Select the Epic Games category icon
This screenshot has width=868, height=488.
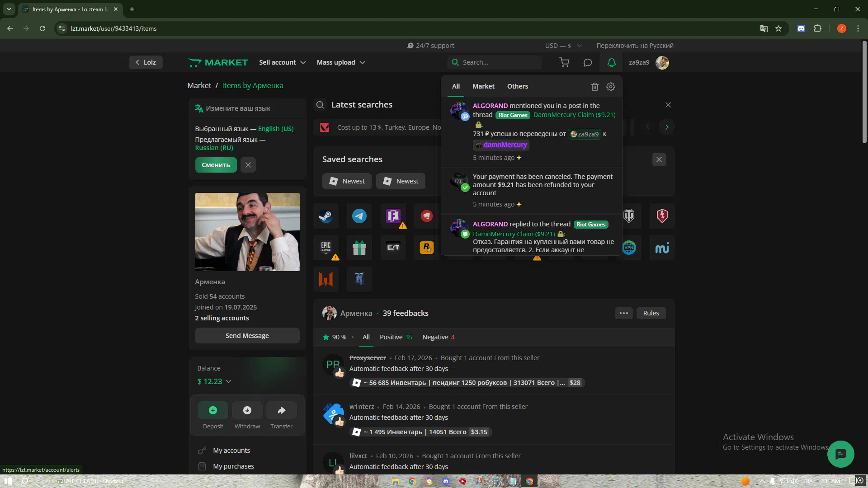click(325, 247)
